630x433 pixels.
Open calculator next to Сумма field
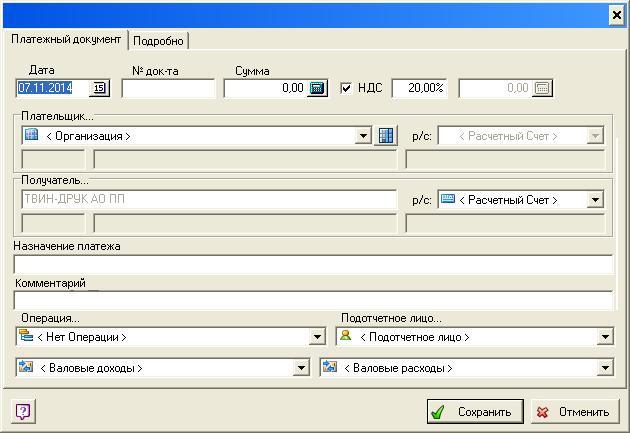tap(317, 89)
